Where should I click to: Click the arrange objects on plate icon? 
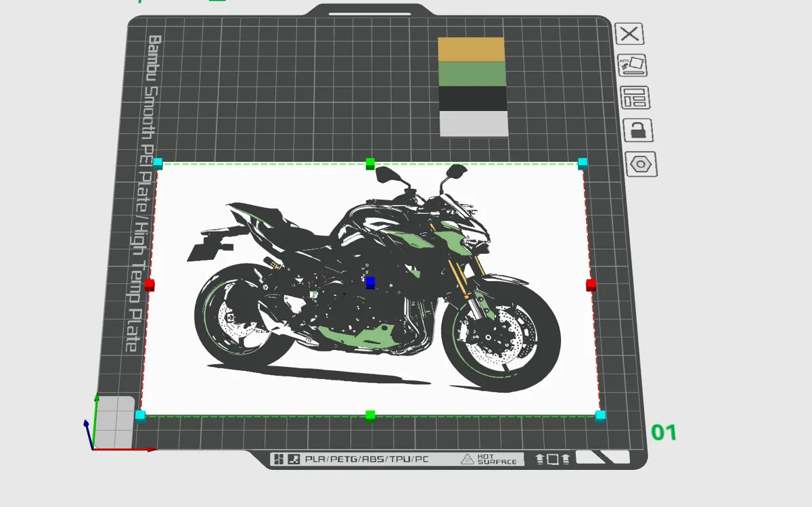point(635,98)
